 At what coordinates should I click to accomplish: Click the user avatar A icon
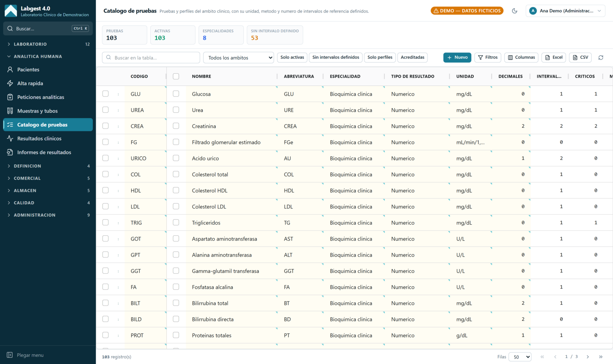click(533, 11)
